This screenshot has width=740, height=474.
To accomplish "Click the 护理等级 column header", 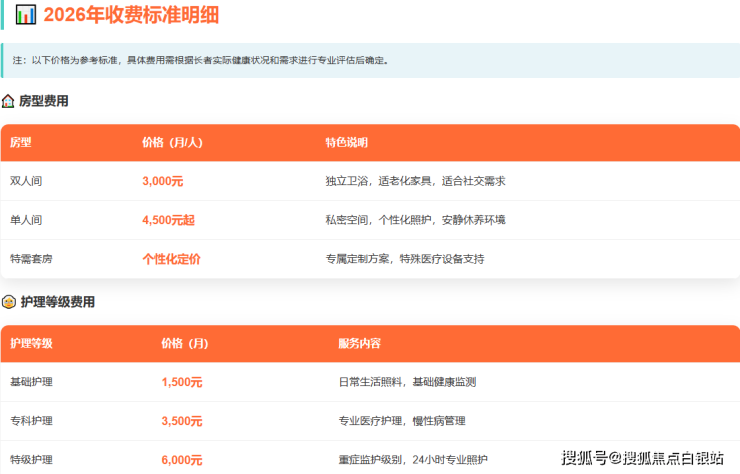I will [x=31, y=343].
